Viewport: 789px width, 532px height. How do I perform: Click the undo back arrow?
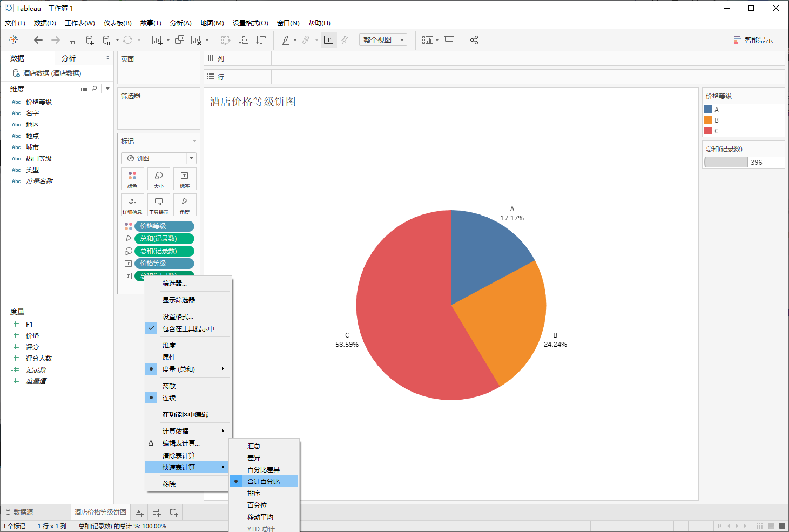[38, 40]
